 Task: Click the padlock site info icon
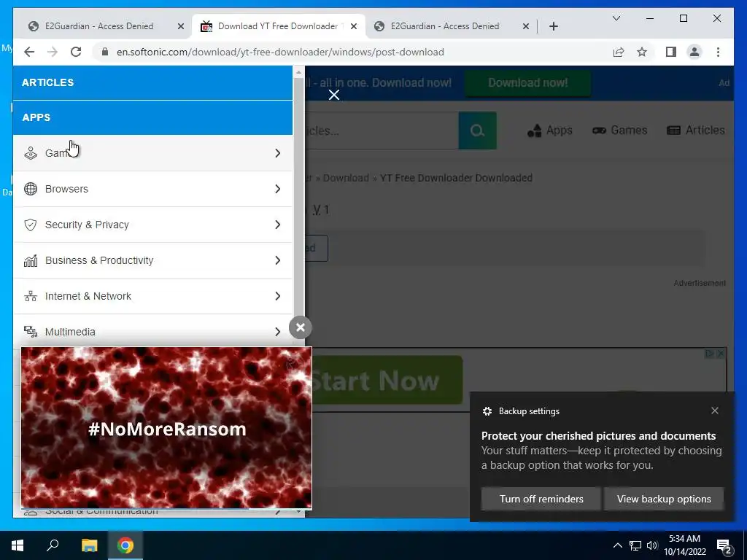coord(105,52)
